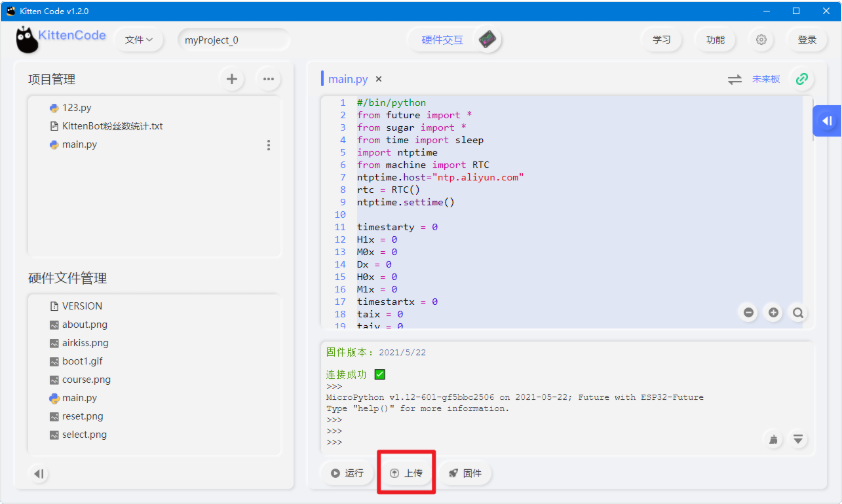Switch to the main.py editor tab

[x=347, y=79]
